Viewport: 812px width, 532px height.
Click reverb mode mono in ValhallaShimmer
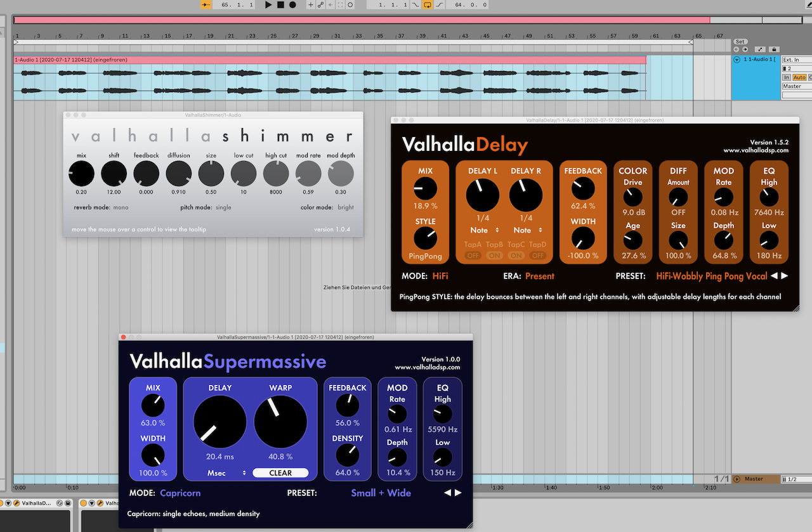click(x=121, y=207)
